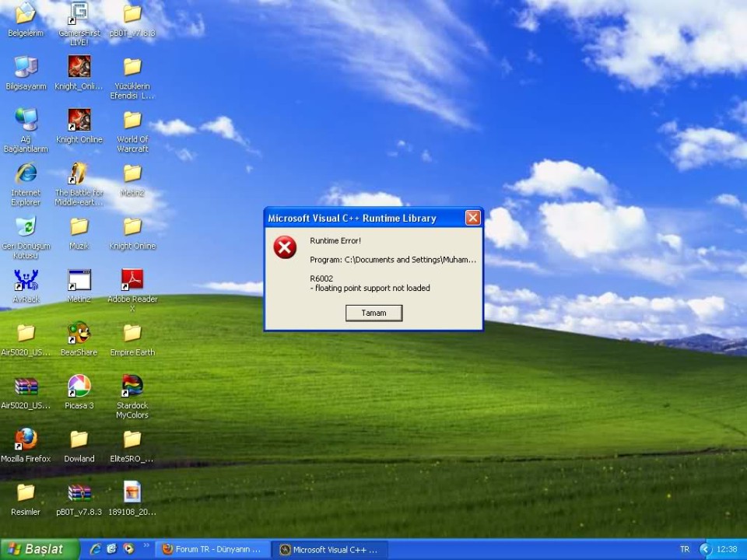747x560 pixels.
Task: Switch to Microsoft Visual C++ taskbar item
Action: [330, 550]
